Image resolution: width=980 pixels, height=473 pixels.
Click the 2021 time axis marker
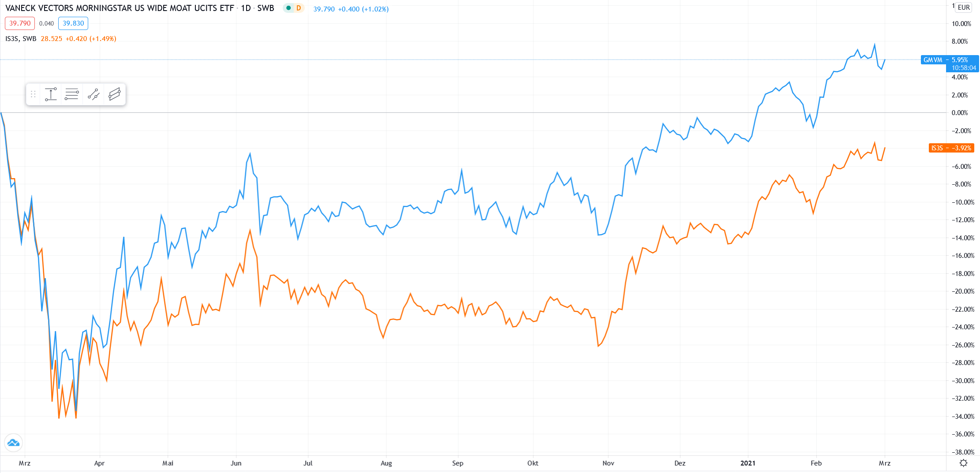click(748, 463)
